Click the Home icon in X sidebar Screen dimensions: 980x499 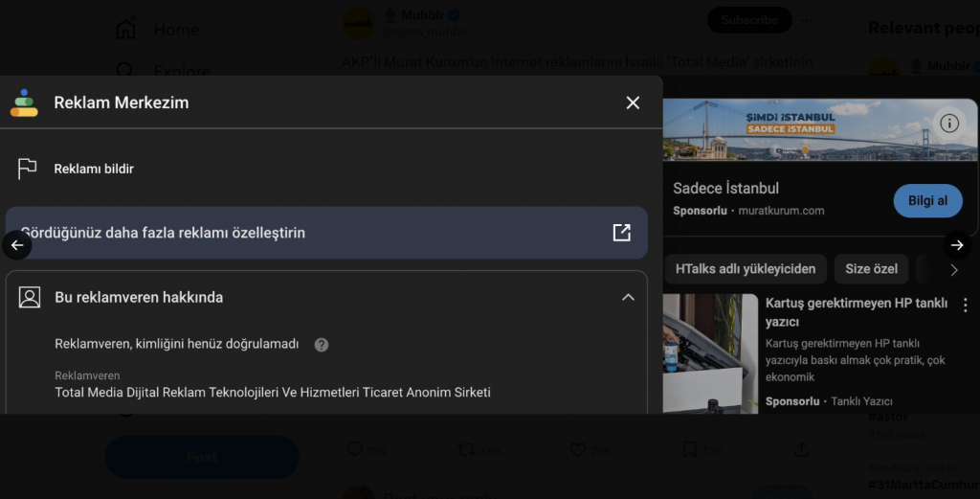[x=125, y=30]
